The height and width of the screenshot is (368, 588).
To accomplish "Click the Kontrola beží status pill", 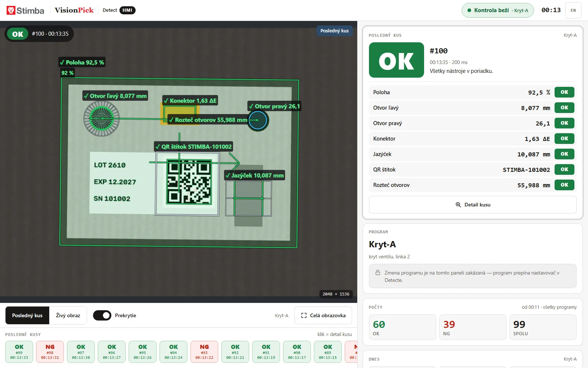I will click(498, 10).
